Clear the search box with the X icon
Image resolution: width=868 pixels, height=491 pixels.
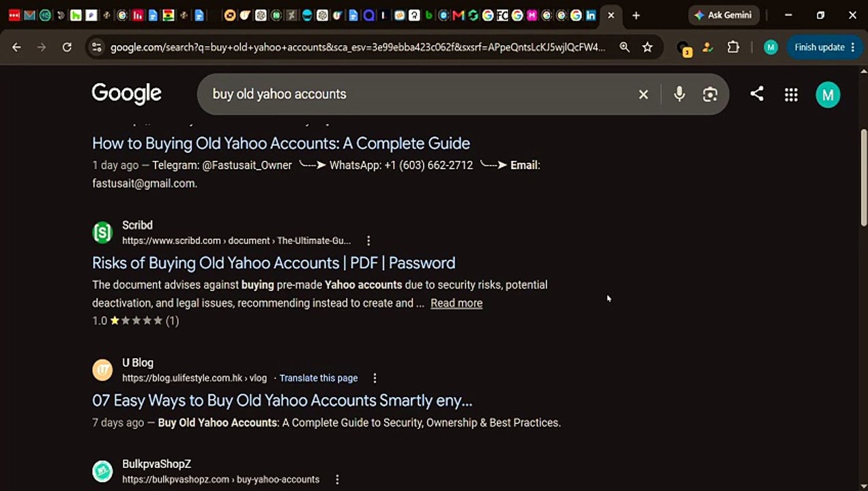pyautogui.click(x=643, y=94)
